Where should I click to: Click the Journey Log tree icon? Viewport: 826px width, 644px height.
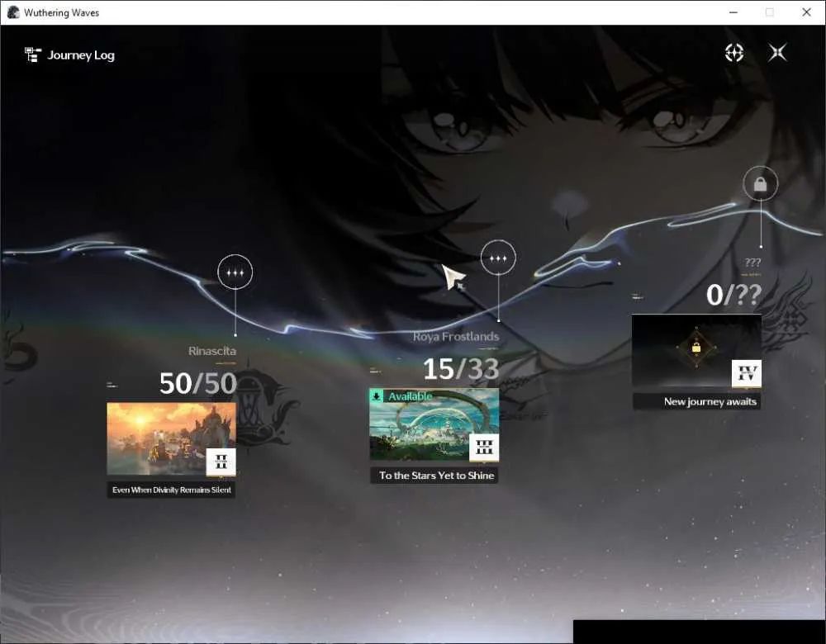[x=33, y=54]
